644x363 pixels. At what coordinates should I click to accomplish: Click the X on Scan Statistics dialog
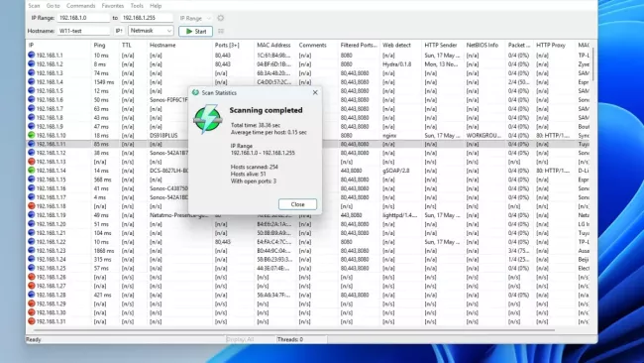(315, 92)
